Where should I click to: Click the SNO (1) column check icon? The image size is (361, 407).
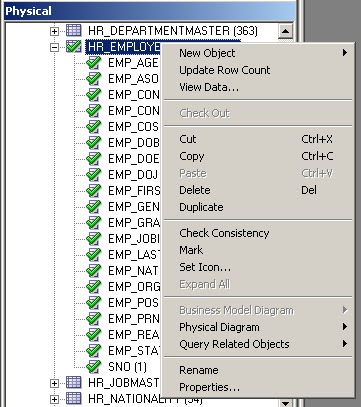[94, 367]
